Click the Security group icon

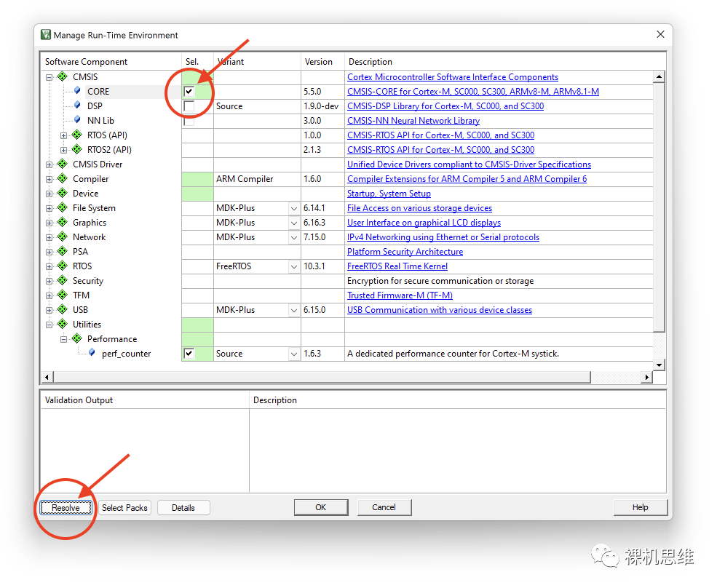62,280
